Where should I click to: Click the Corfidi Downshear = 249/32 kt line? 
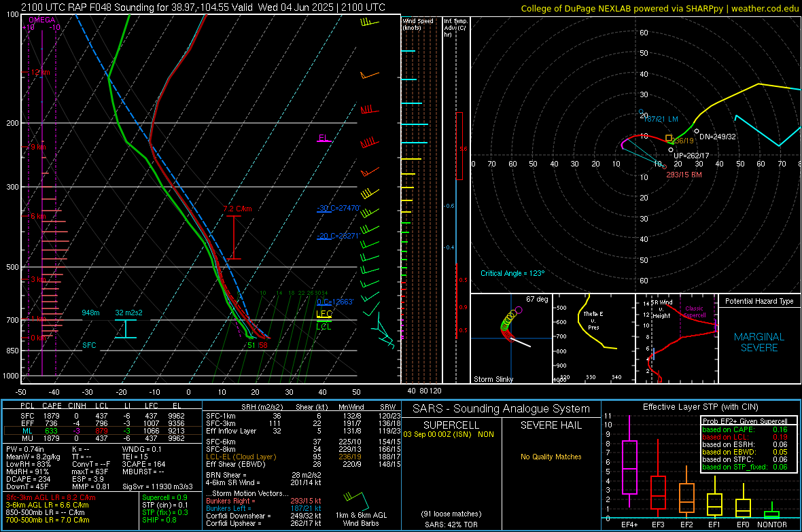click(x=264, y=516)
